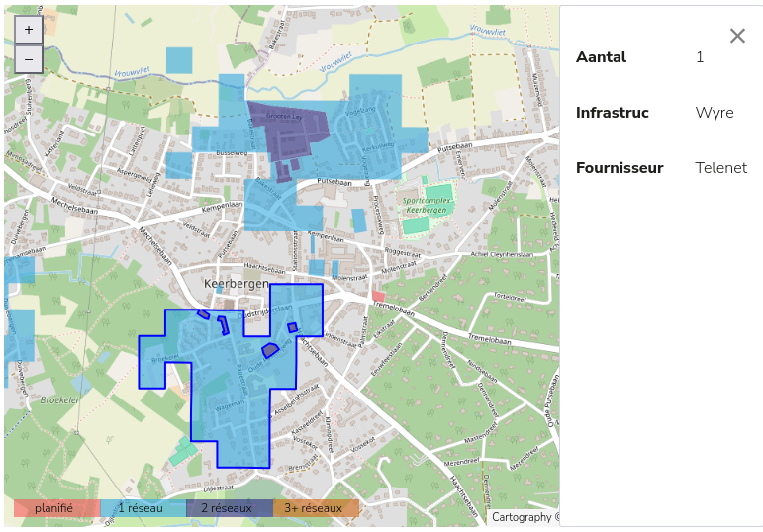Select the 'Wyre' infrastructure value
The image size is (763, 532).
[715, 113]
